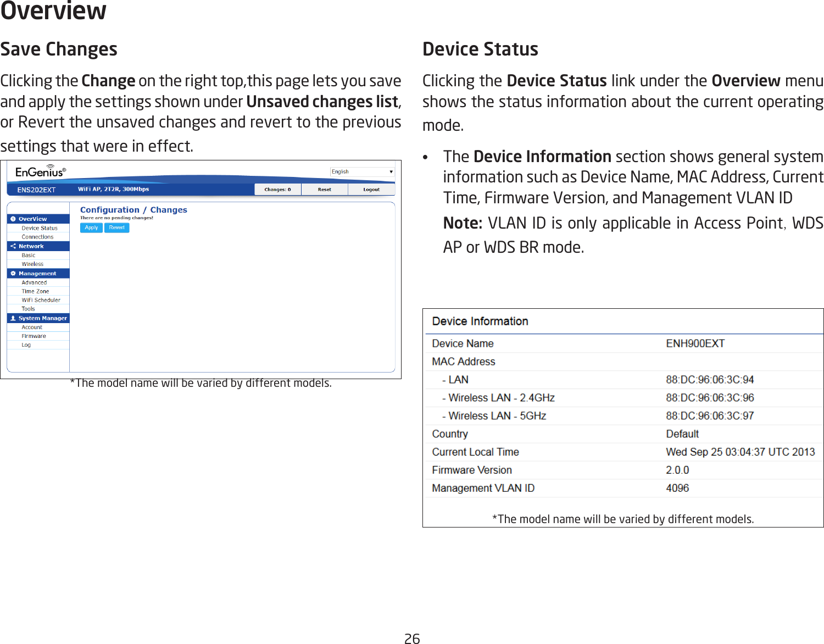Image resolution: width=824 pixels, height=644 pixels.
Task: Click the Device Information table header
Action: [480, 321]
